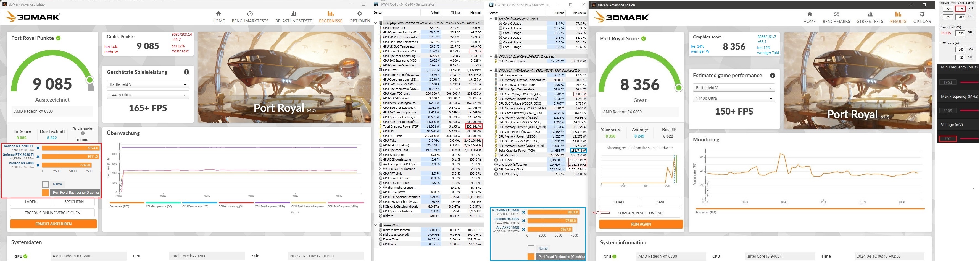
Task: Switch to the BELASTUNGSTESTE tab
Action: [293, 17]
